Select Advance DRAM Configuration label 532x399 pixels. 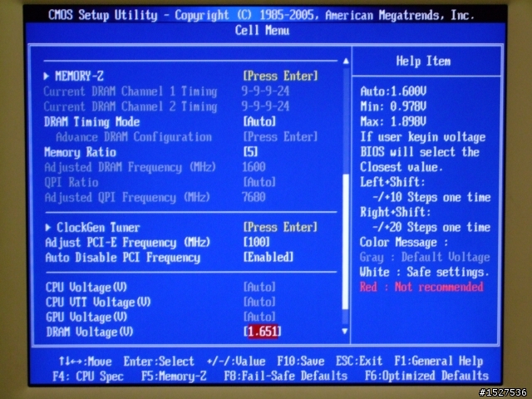tap(134, 137)
